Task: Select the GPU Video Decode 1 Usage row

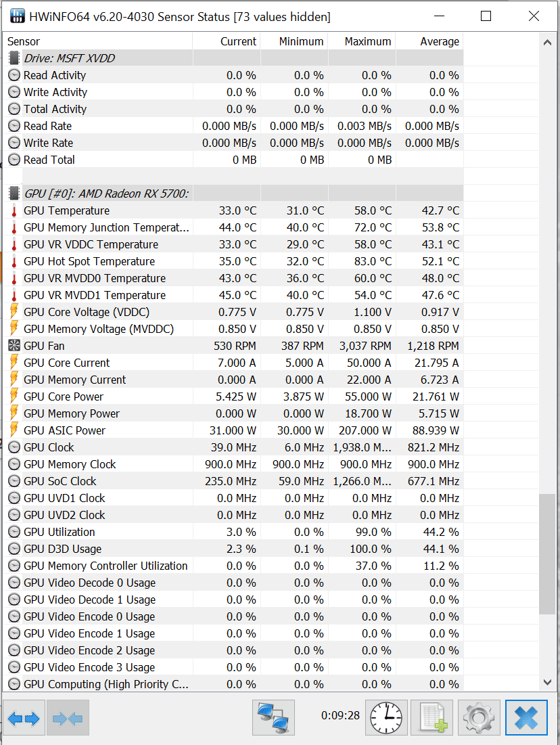Action: tap(233, 600)
